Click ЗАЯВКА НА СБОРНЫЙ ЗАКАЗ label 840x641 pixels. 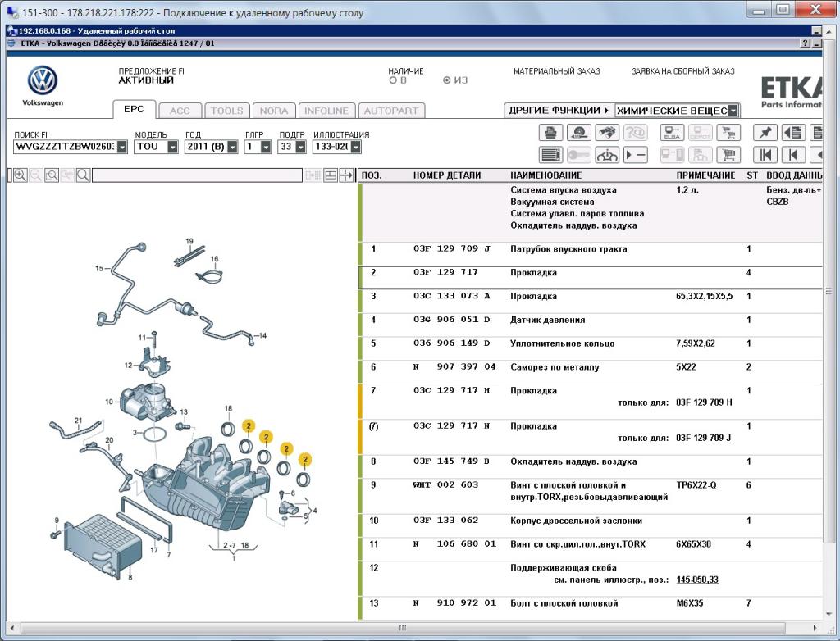point(683,71)
